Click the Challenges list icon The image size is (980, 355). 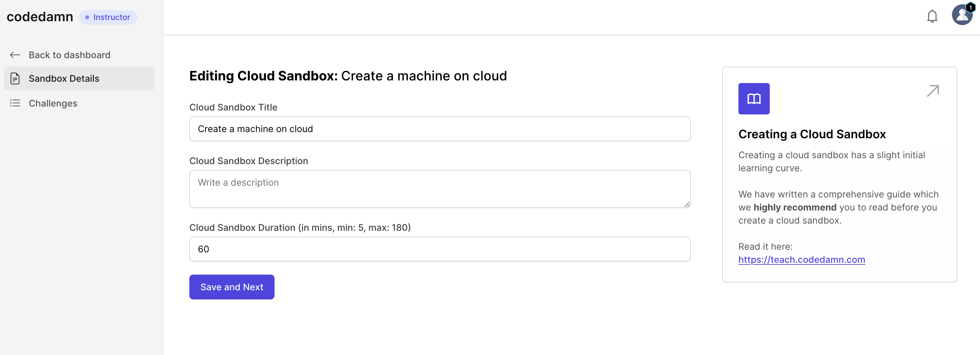point(15,103)
